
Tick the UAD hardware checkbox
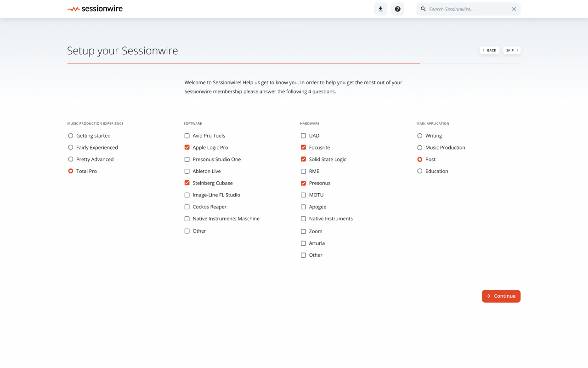(x=303, y=136)
